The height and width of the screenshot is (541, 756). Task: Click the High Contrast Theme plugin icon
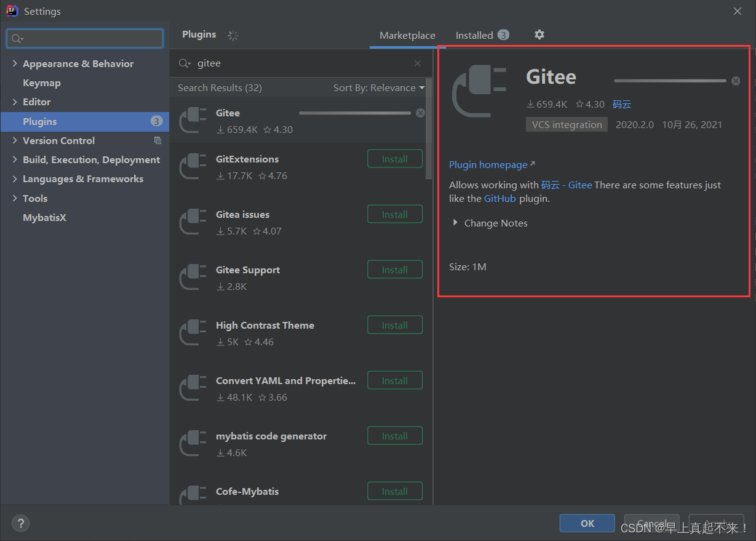point(193,332)
